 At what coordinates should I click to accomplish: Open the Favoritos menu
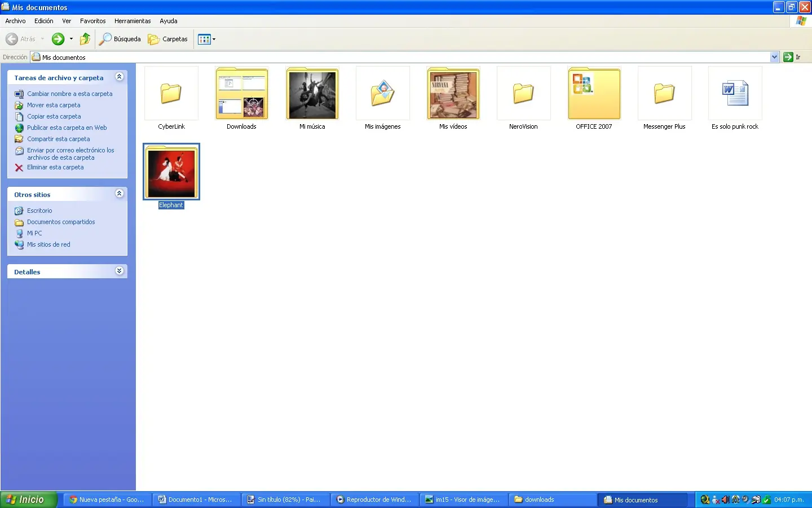click(x=93, y=21)
